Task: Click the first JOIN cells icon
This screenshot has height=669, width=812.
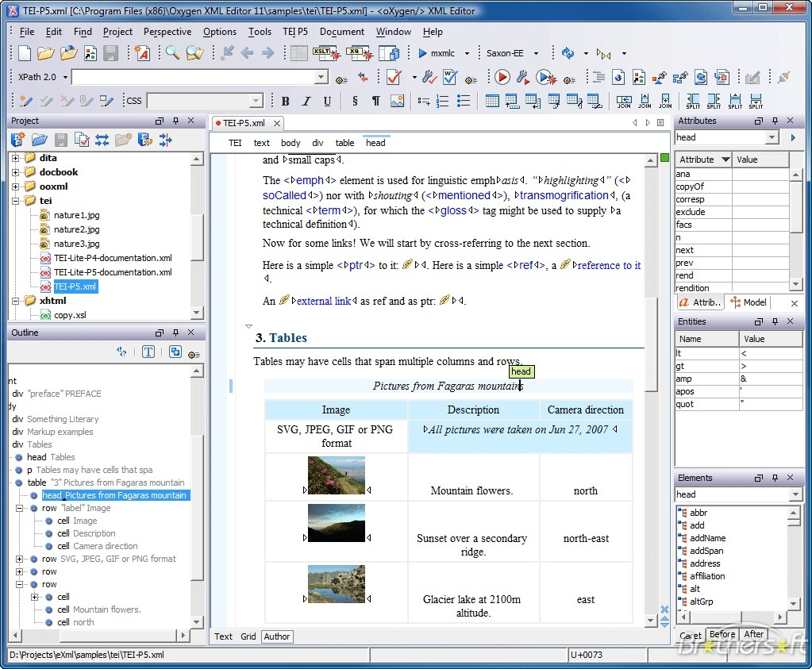Action: pos(624,101)
